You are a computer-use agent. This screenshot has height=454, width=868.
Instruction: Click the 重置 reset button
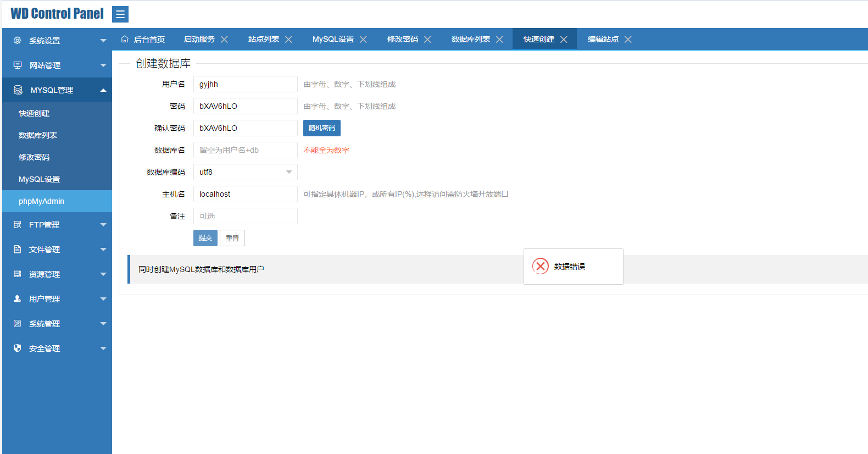coord(232,238)
